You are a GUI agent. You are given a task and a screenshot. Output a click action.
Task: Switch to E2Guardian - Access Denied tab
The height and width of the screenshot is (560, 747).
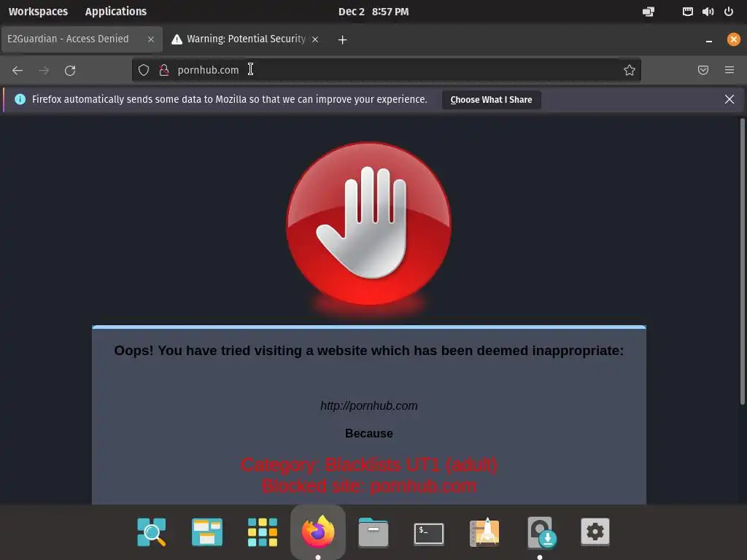[x=82, y=39]
